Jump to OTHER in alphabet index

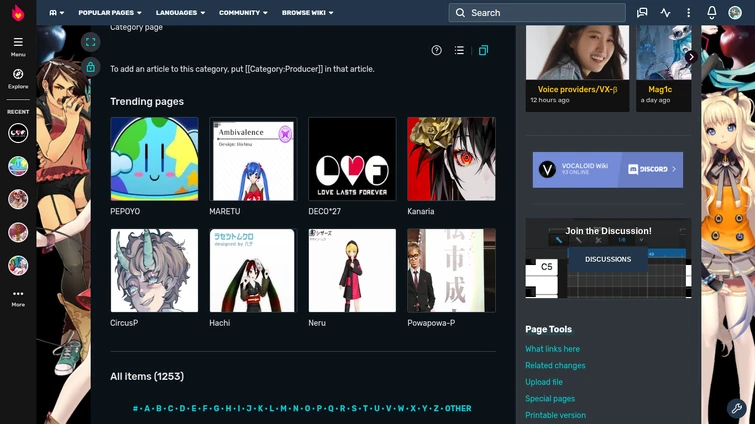pos(458,409)
